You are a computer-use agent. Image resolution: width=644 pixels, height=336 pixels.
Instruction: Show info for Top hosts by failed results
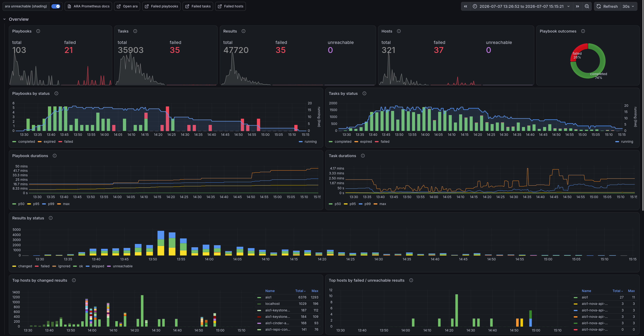click(411, 280)
